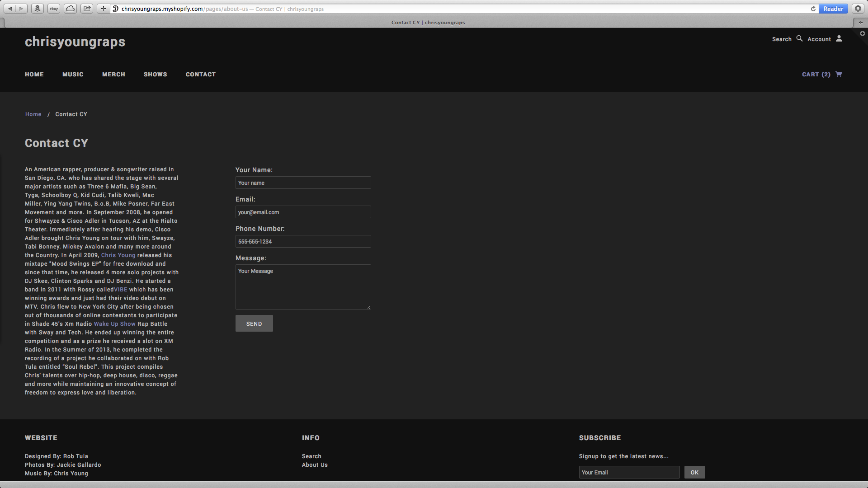Toggle the Reader view button
868x488 pixels.
(x=833, y=9)
